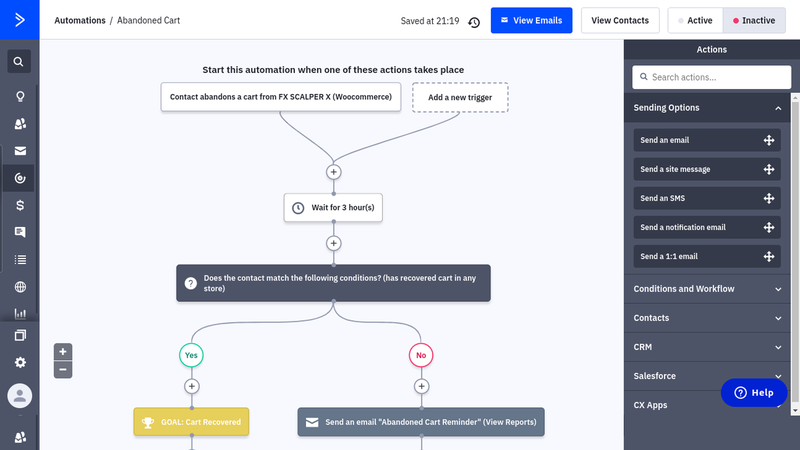
Task: Select the Send a 1:1 email action
Action: click(x=707, y=257)
